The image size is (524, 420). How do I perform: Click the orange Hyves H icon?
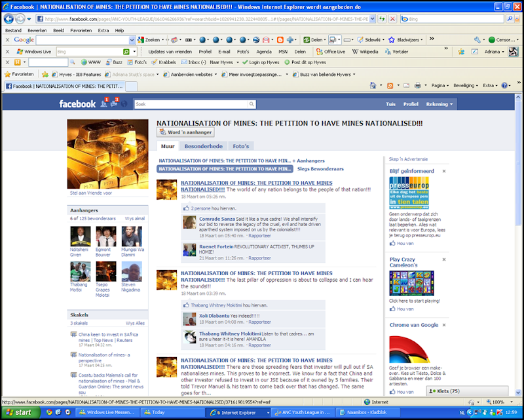point(18,62)
